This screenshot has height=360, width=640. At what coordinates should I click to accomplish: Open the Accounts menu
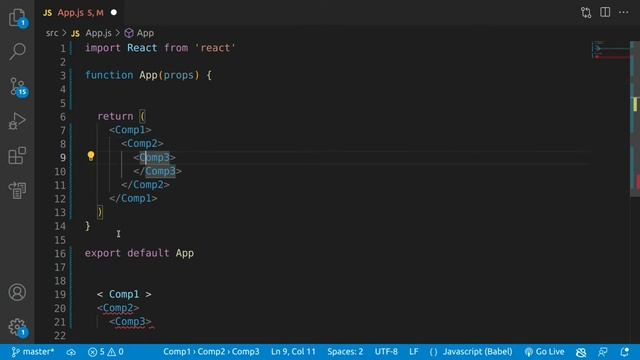pos(17,292)
